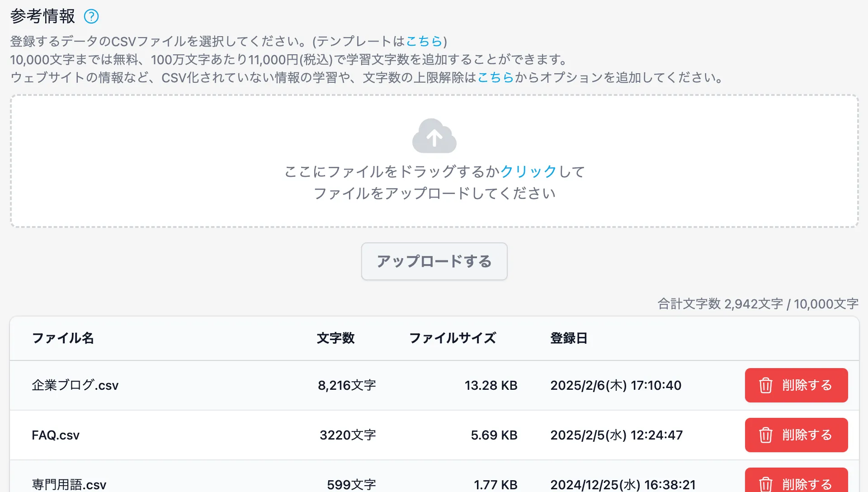Click the 参考情報 heading
This screenshot has height=492, width=868.
42,17
